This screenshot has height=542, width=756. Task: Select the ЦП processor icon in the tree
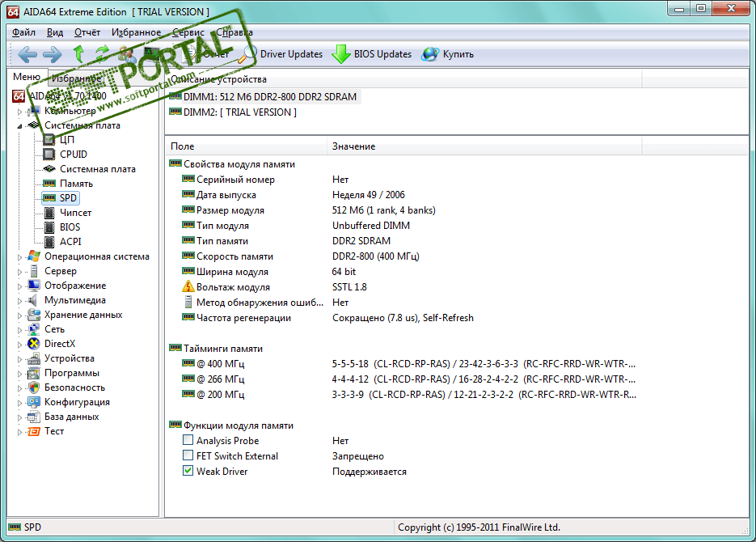[x=49, y=140]
